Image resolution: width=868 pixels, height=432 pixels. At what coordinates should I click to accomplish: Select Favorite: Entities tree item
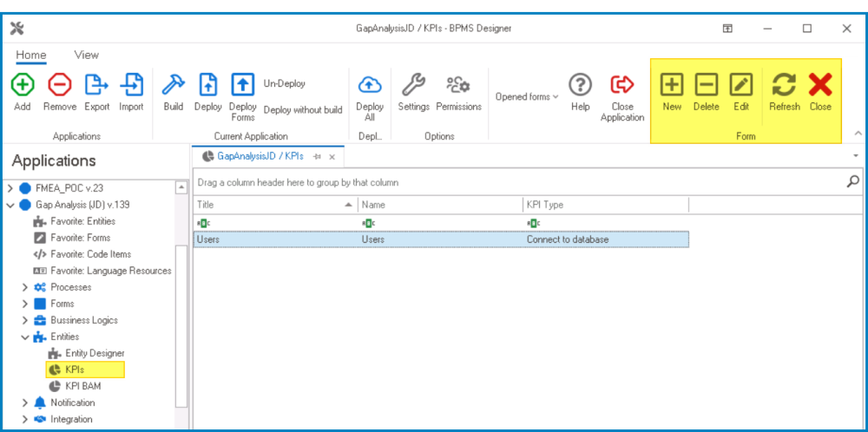83,221
